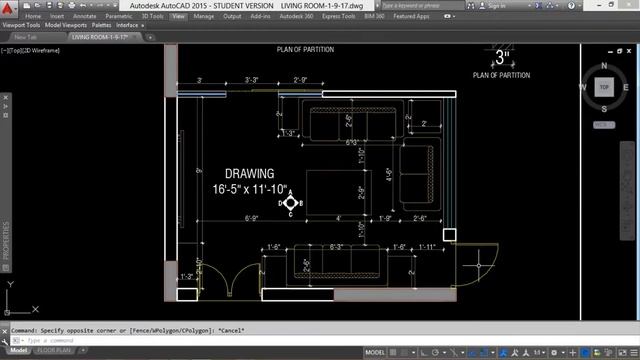The image size is (640, 360).
Task: Click the Open file icon in Quick Access toolbar
Action: point(37,6)
